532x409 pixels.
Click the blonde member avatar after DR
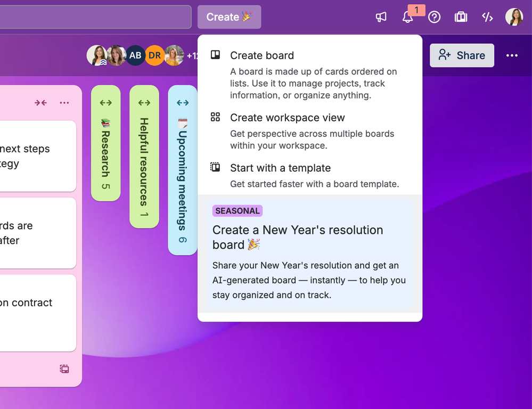(x=174, y=55)
